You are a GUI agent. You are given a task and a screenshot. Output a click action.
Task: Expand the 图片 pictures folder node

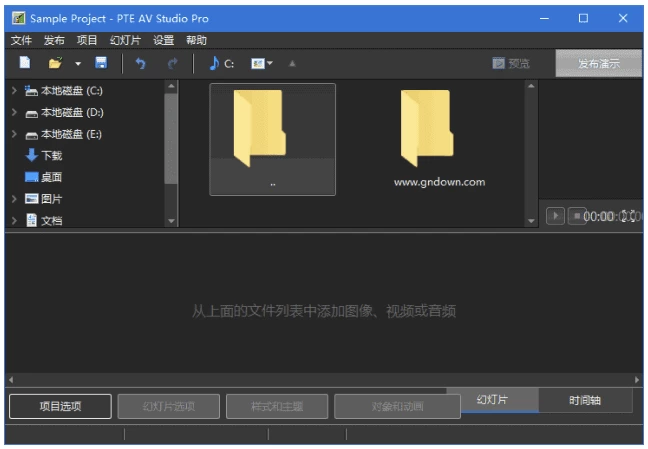[14, 199]
